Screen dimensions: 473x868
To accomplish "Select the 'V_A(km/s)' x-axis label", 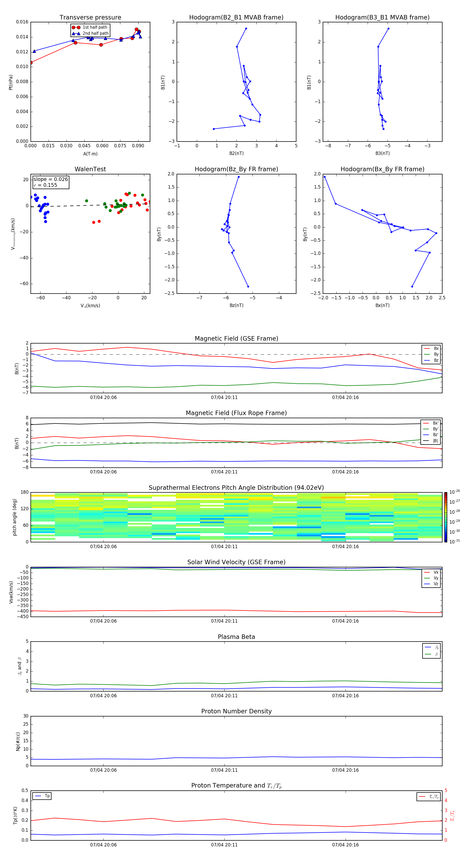I will 90,306.
